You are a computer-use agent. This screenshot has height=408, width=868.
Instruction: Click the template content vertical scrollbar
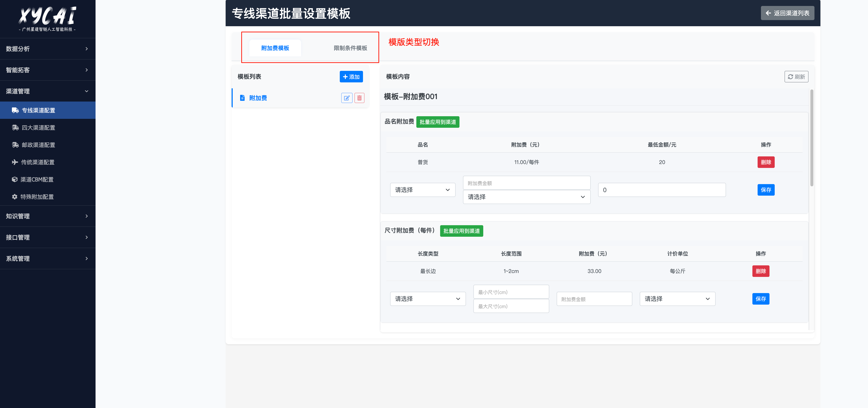tap(812, 138)
